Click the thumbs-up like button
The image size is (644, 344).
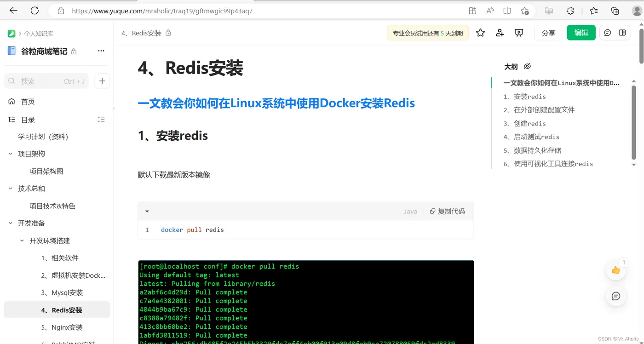pos(616,270)
